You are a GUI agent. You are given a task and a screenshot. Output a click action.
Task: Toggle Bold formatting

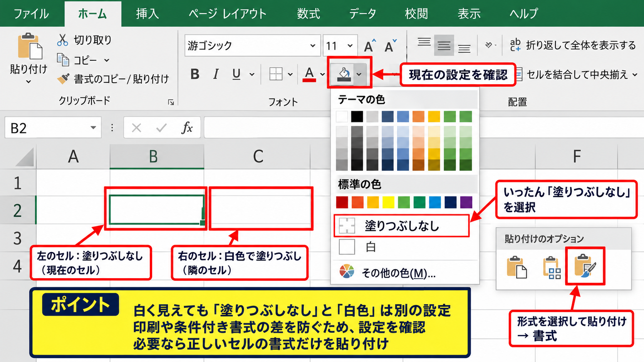[195, 74]
